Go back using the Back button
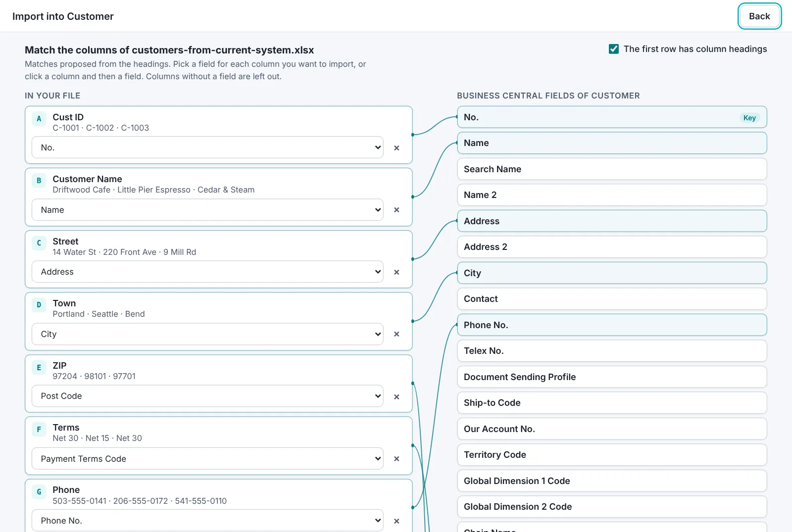 click(759, 16)
